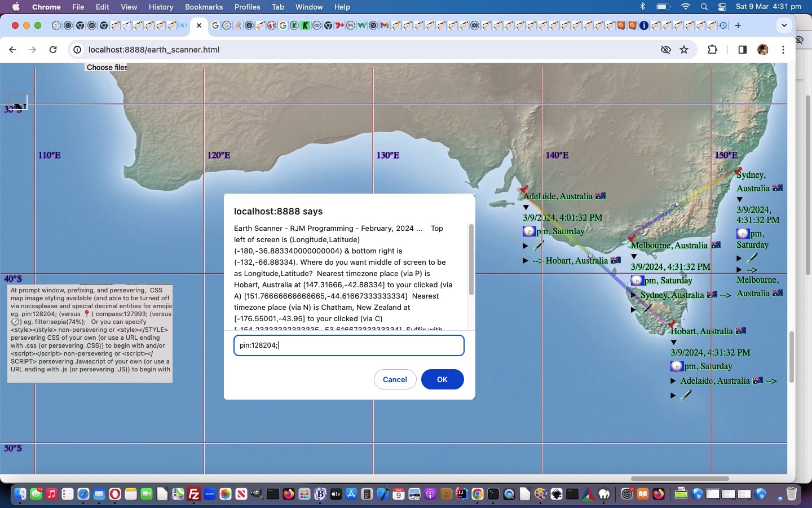Toggle third-party cookie blocking eye icon

pyautogui.click(x=666, y=50)
